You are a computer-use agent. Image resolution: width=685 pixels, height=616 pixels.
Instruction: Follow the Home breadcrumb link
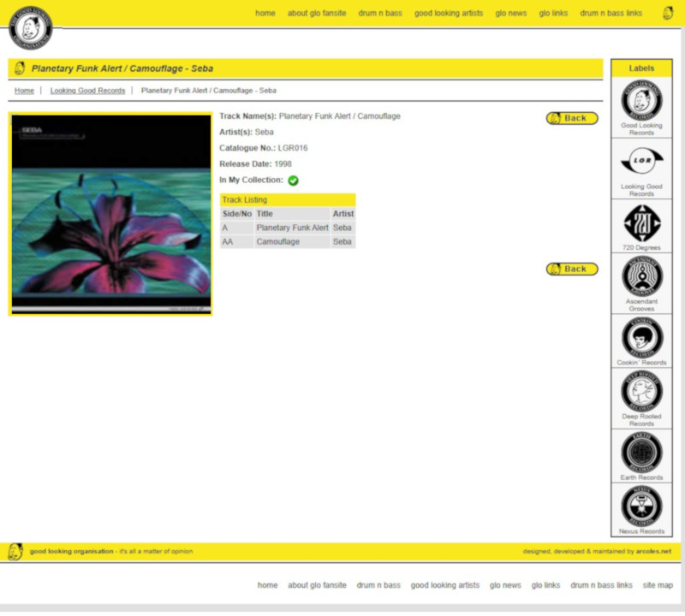[24, 91]
